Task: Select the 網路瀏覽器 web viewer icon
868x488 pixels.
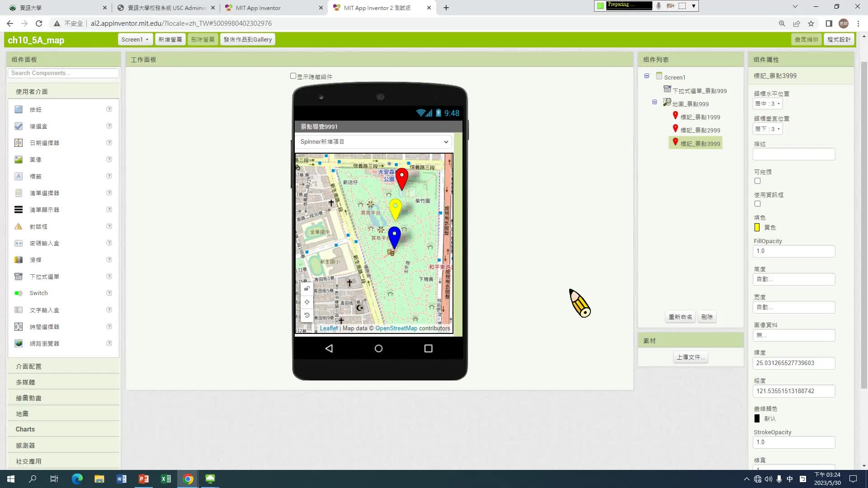Action: point(19,343)
